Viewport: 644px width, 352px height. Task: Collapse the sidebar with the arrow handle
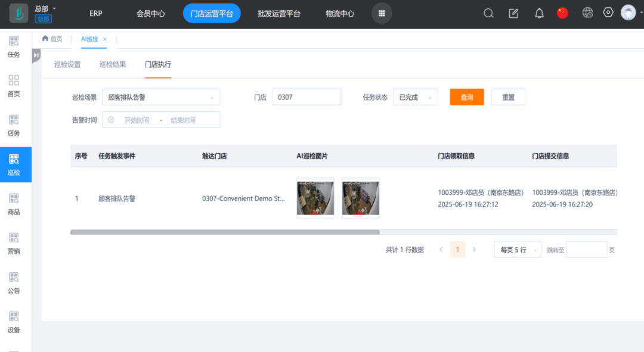tap(36, 55)
